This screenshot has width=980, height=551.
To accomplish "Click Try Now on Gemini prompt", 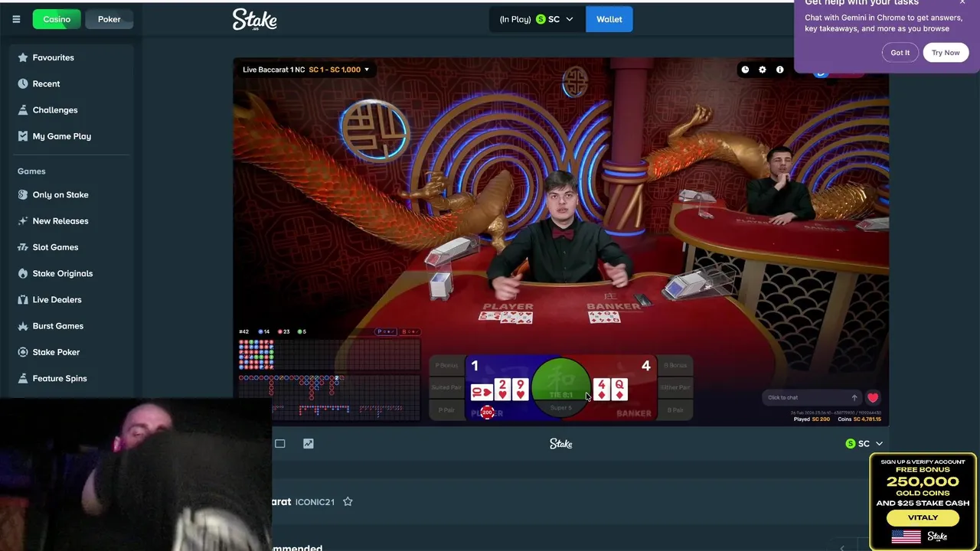I will tap(946, 53).
